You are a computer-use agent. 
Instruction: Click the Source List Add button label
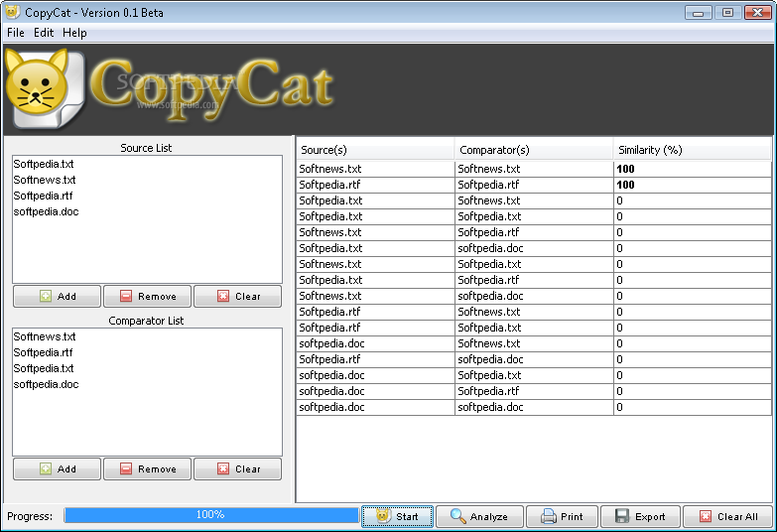click(66, 297)
